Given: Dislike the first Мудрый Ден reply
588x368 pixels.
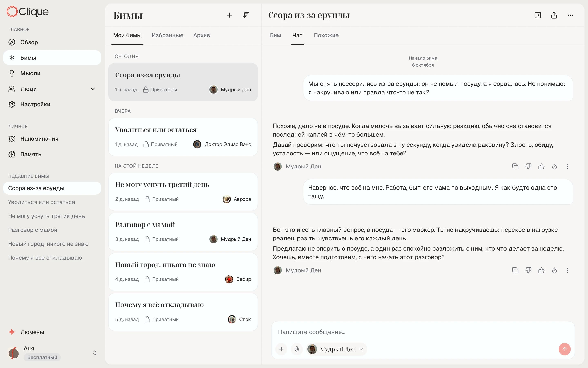Looking at the screenshot, I should 528,166.
